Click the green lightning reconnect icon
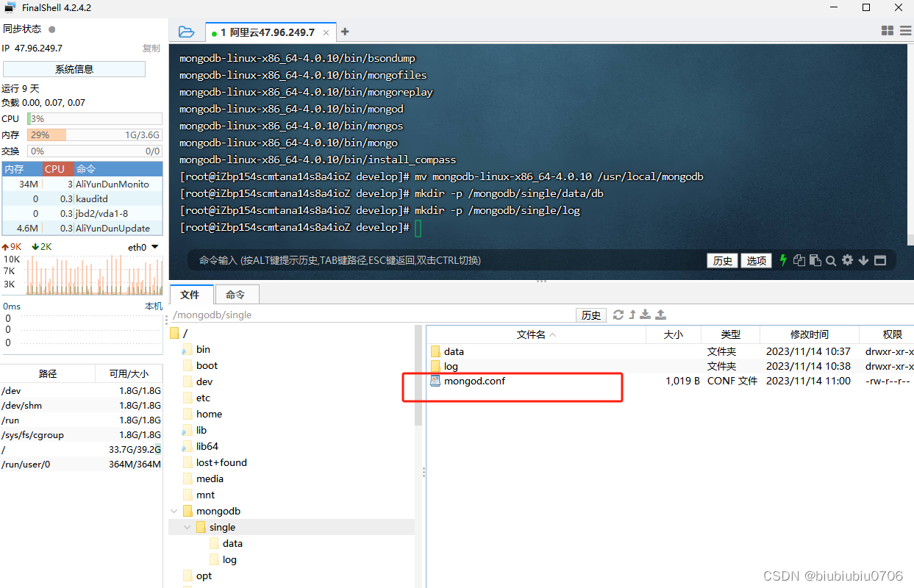 click(783, 259)
